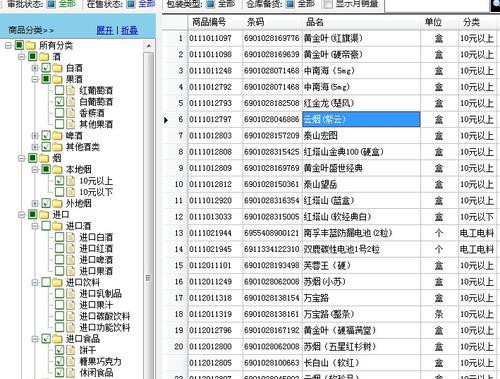Uncheck the 白葡萄酒 checkbox
The height and width of the screenshot is (379, 500).
click(59, 102)
